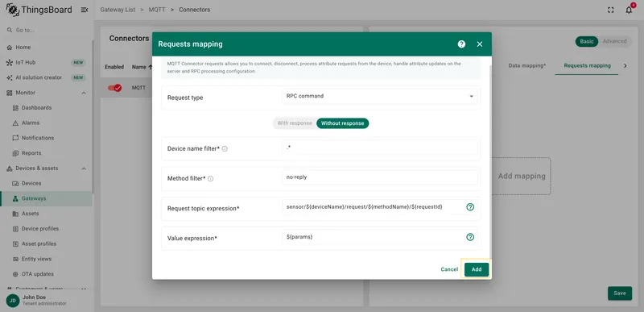Viewport: 644px width, 312px height.
Task: Click help icon in Value expression field
Action: (x=470, y=237)
